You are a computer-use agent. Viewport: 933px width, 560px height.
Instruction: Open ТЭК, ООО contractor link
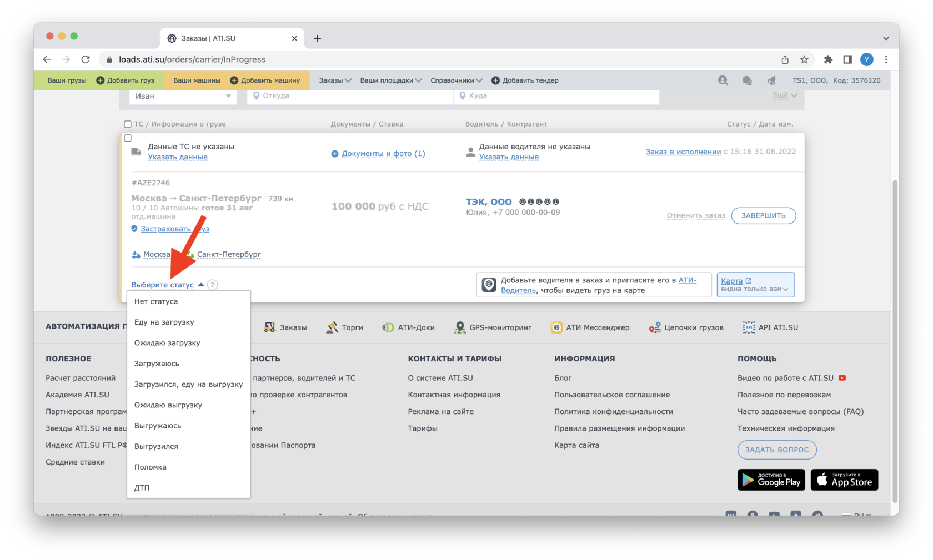pos(489,202)
